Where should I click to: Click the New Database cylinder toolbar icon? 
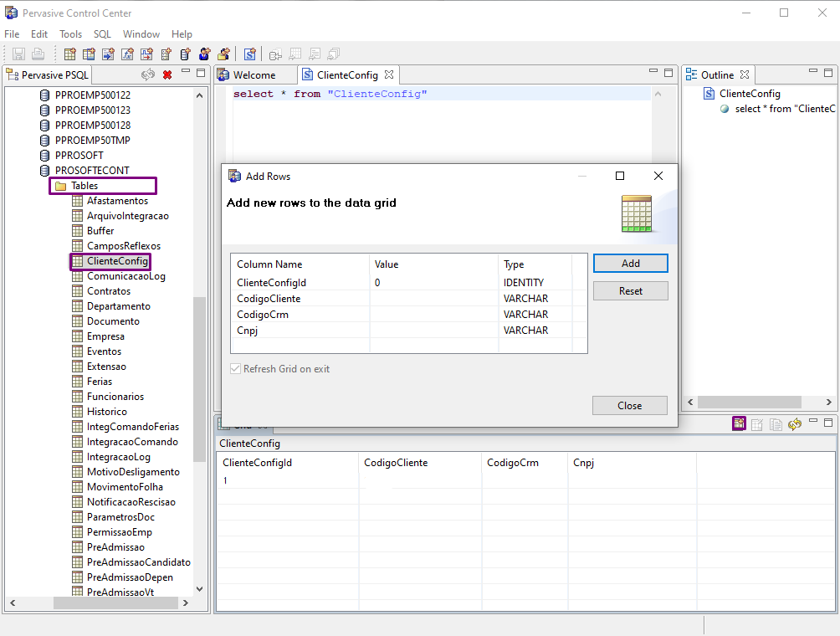click(185, 54)
